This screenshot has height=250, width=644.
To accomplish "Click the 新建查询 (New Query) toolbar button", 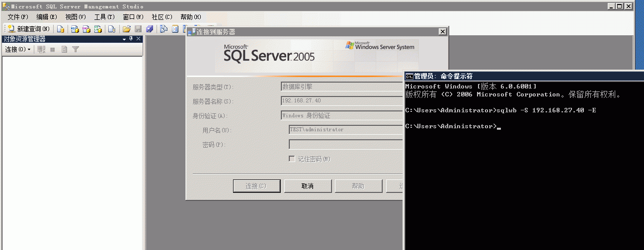I will coord(29,29).
